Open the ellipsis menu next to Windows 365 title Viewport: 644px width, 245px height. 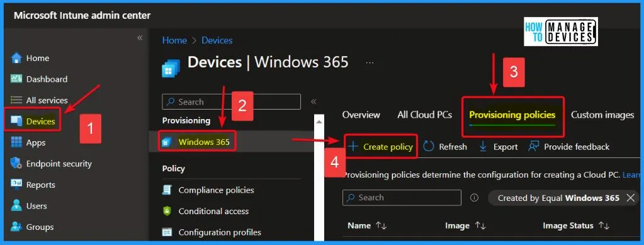[x=370, y=63]
